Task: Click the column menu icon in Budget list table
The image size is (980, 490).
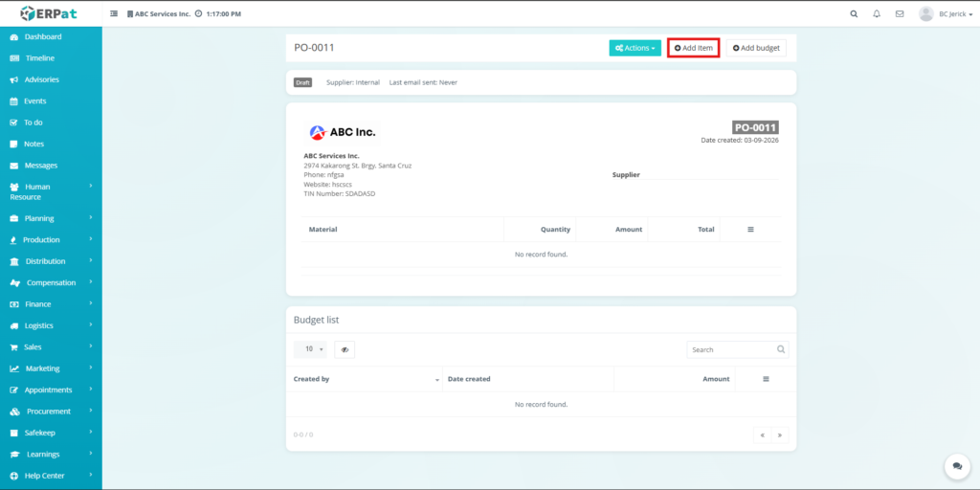Action: click(766, 379)
